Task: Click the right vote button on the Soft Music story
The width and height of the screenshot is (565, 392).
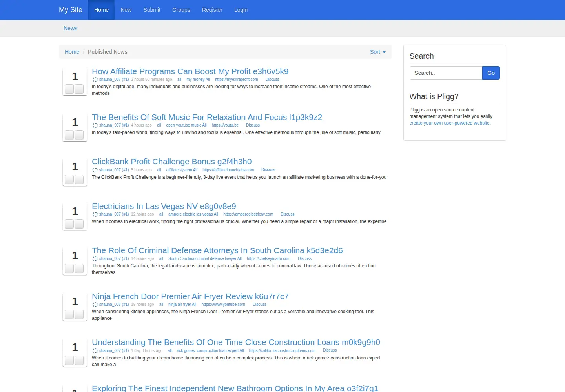Action: [x=79, y=135]
